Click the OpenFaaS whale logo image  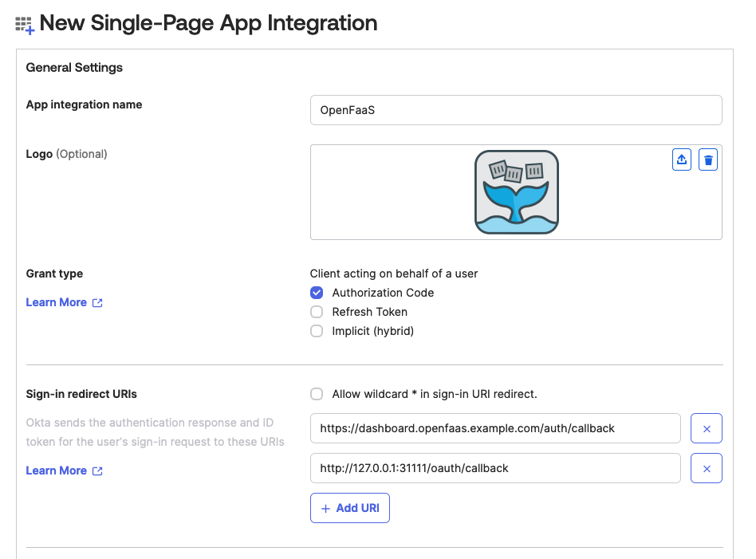coord(516,192)
